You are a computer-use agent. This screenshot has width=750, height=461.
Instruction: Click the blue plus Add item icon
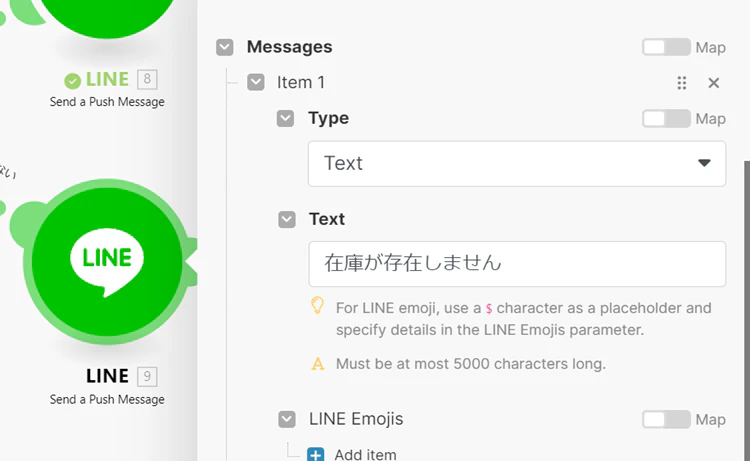[315, 455]
